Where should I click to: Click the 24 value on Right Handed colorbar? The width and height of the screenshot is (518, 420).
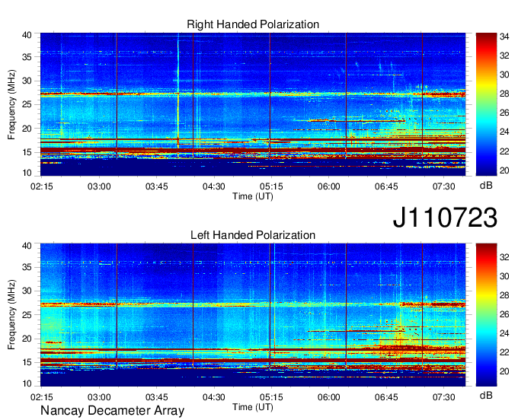(x=504, y=132)
